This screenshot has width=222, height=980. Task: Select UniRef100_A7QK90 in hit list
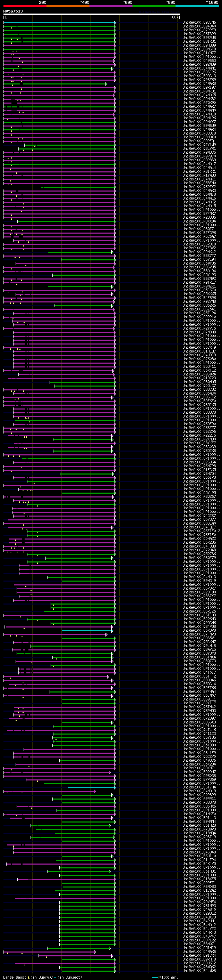pos(199,103)
